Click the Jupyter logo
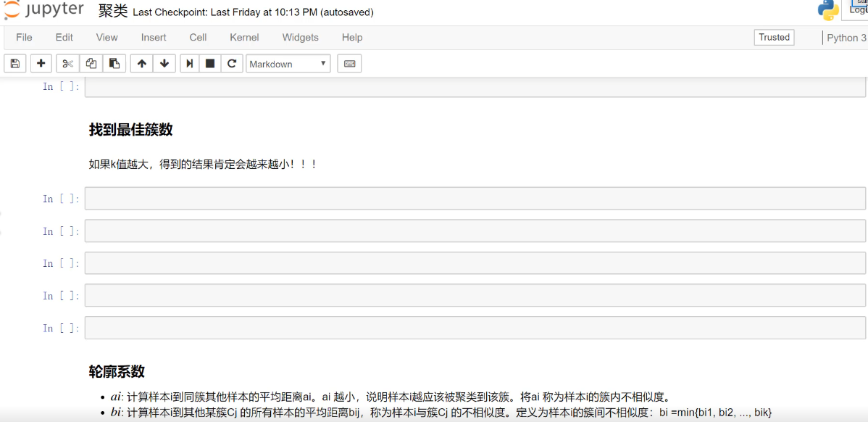Image resolution: width=868 pixels, height=422 pixels. click(42, 12)
